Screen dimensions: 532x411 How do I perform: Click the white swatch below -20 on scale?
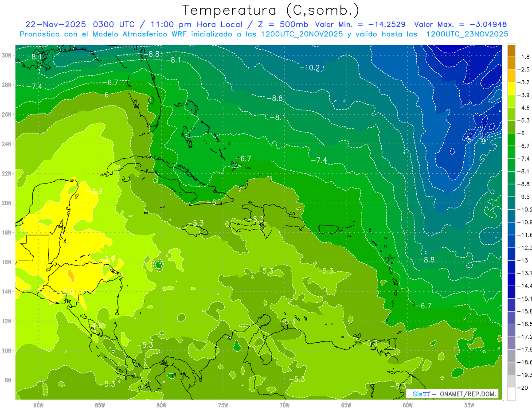tap(511, 394)
